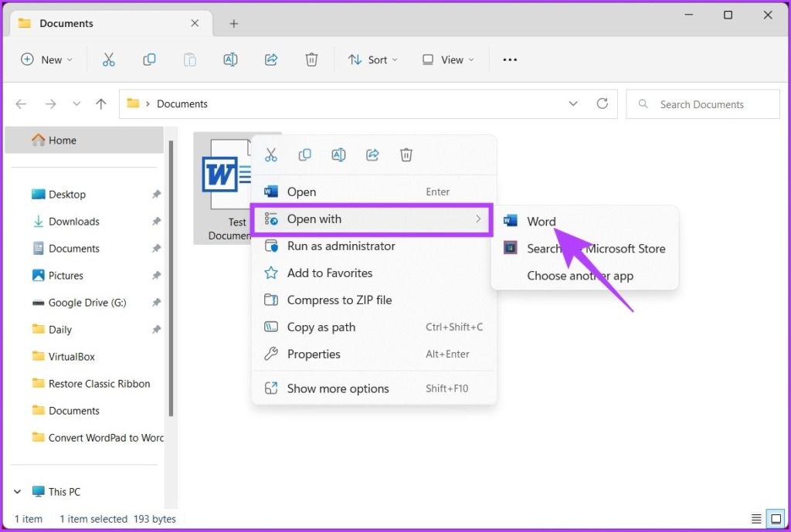Open the Sort dropdown
This screenshot has width=791, height=532.
373,59
